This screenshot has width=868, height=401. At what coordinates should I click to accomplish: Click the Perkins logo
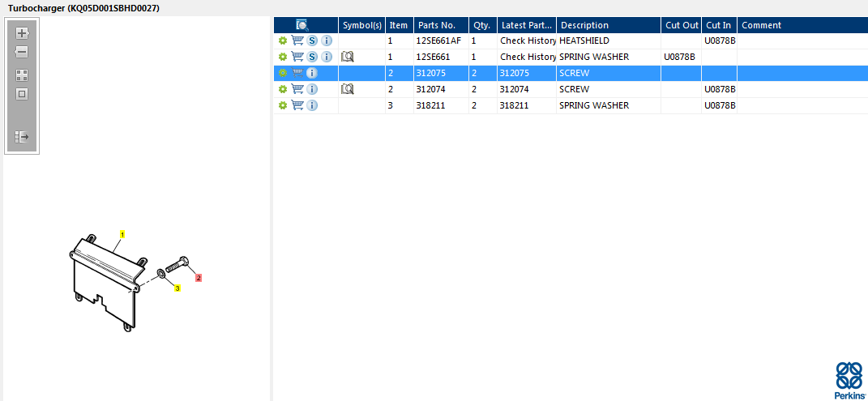pyautogui.click(x=849, y=380)
